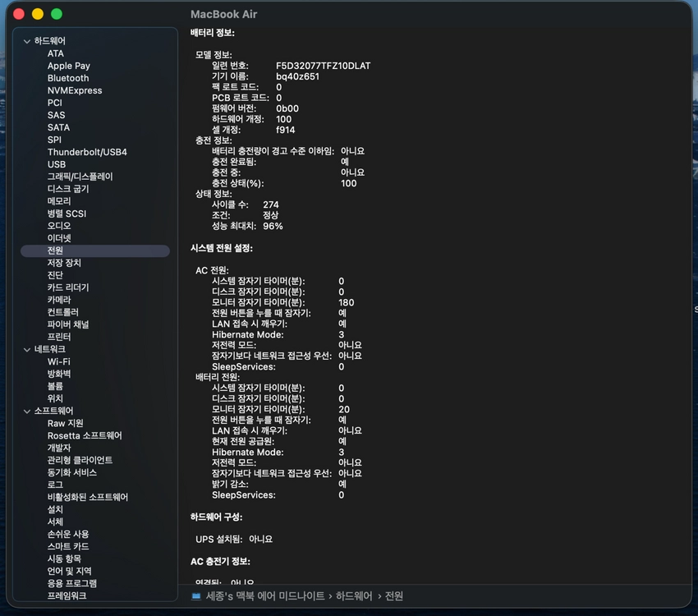Select 이더넷 in the sidebar
698x616 pixels.
pos(59,238)
